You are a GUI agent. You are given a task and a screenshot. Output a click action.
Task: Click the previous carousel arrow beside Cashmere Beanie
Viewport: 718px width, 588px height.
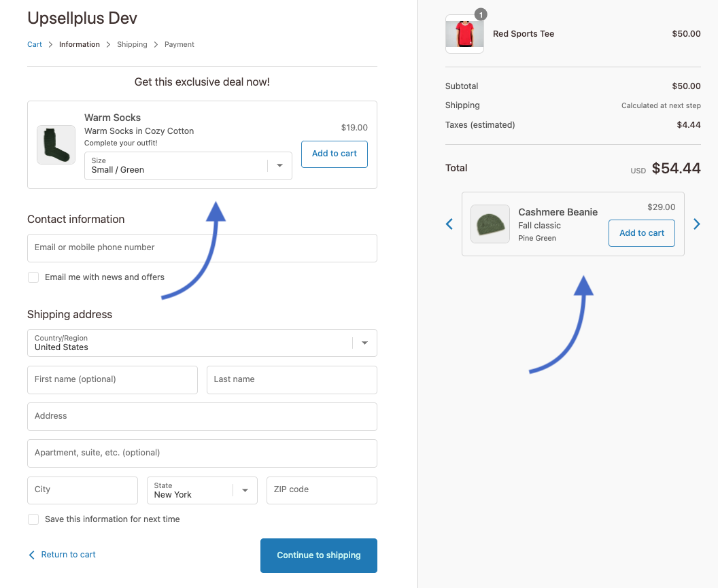coord(449,224)
